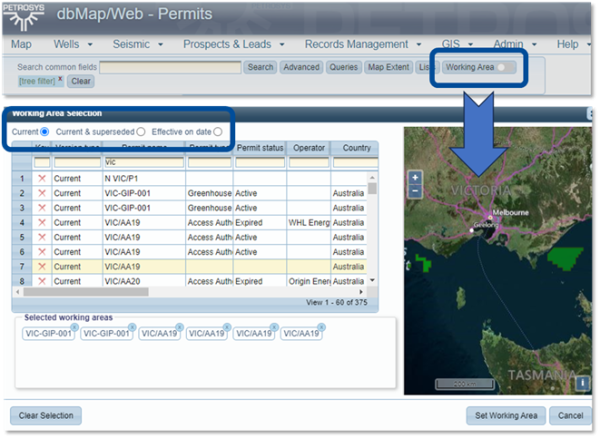Remove the first VIC/AA19 selected area chip
The height and width of the screenshot is (438, 600).
[x=179, y=327]
